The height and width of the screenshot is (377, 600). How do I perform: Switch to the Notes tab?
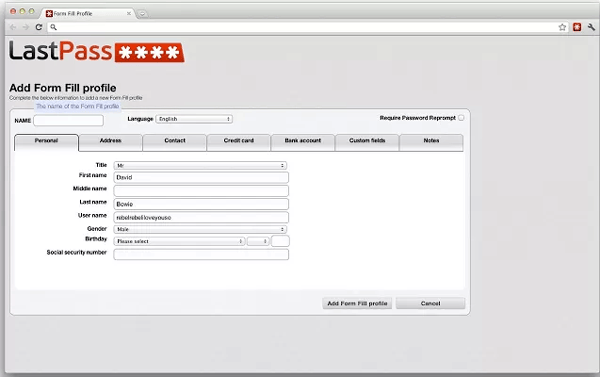[431, 142]
